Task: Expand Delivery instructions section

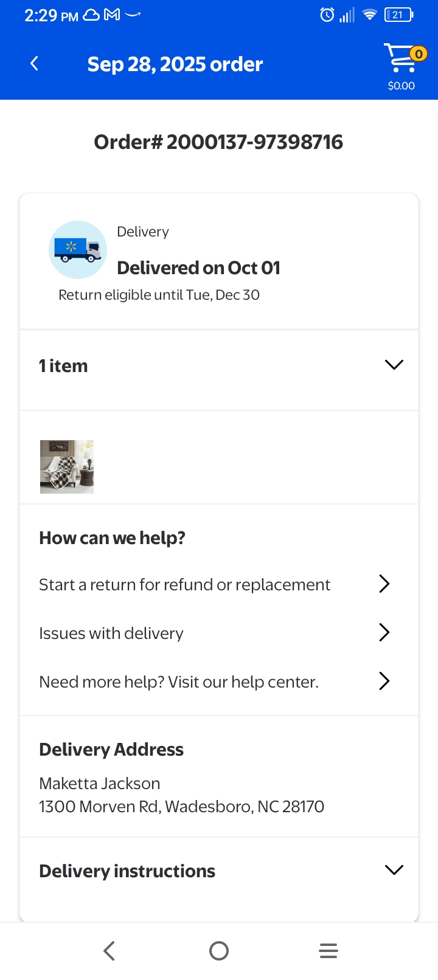Action: coord(219,871)
